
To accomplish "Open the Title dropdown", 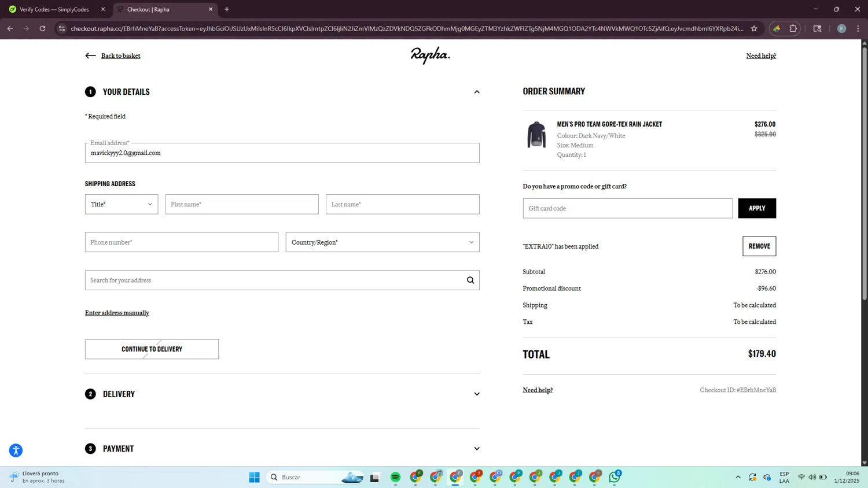I will pos(122,204).
